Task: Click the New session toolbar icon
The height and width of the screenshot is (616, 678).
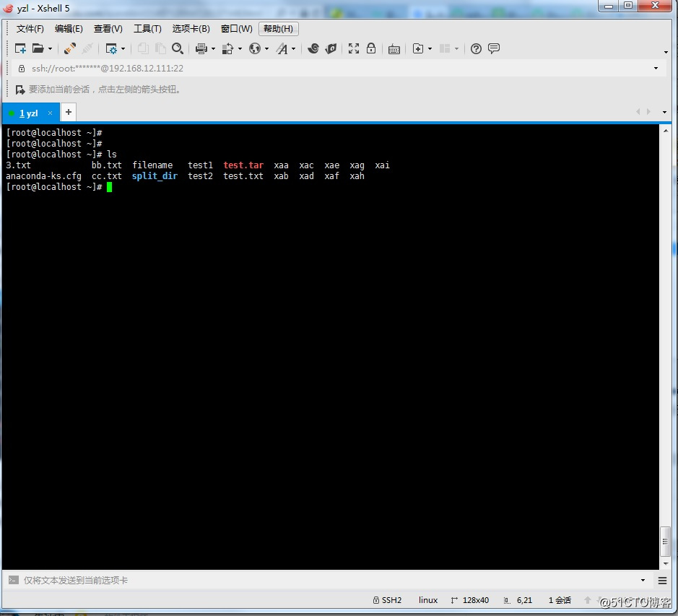Action: [x=20, y=48]
